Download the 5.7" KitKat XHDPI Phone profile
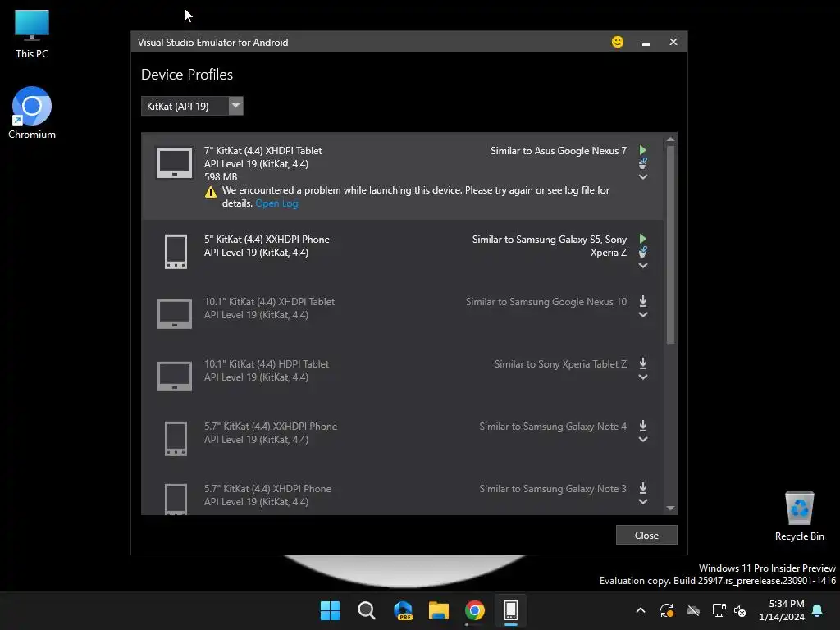This screenshot has width=840, height=630. (643, 488)
